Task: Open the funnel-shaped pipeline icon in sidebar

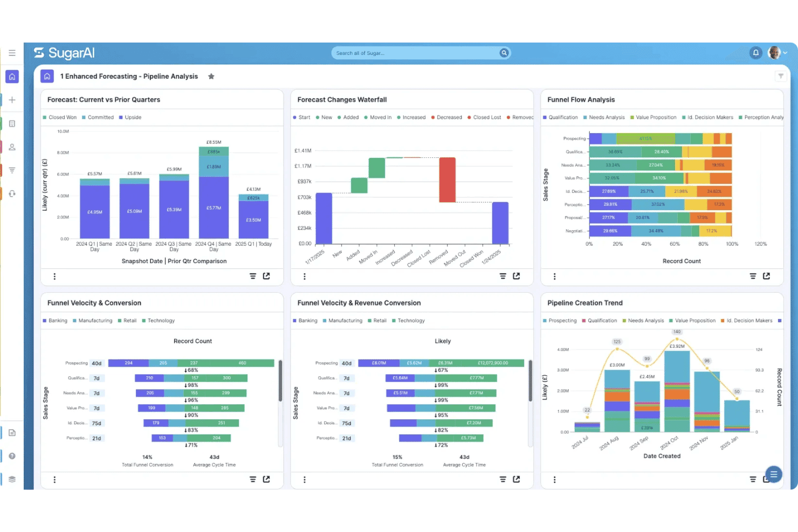Action: [12, 170]
